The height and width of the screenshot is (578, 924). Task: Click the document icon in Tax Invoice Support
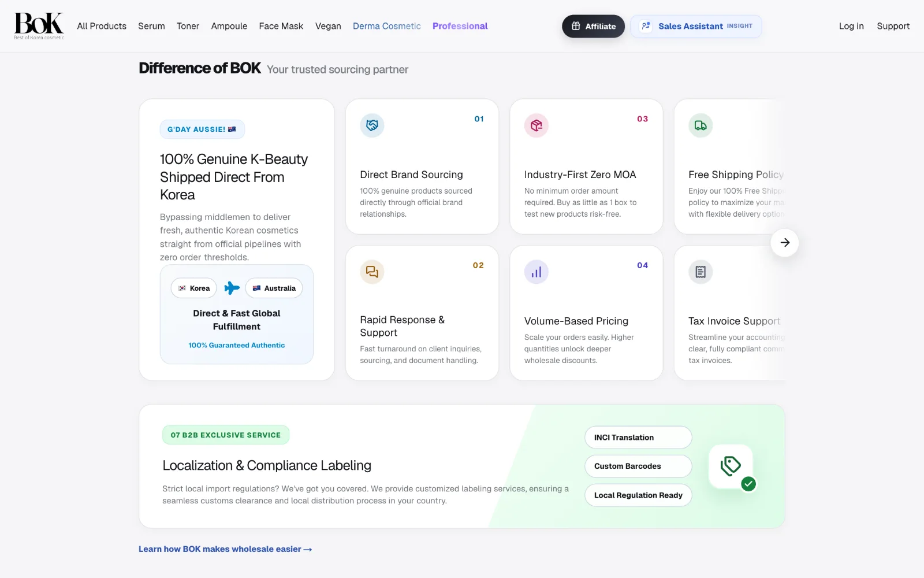pyautogui.click(x=701, y=272)
